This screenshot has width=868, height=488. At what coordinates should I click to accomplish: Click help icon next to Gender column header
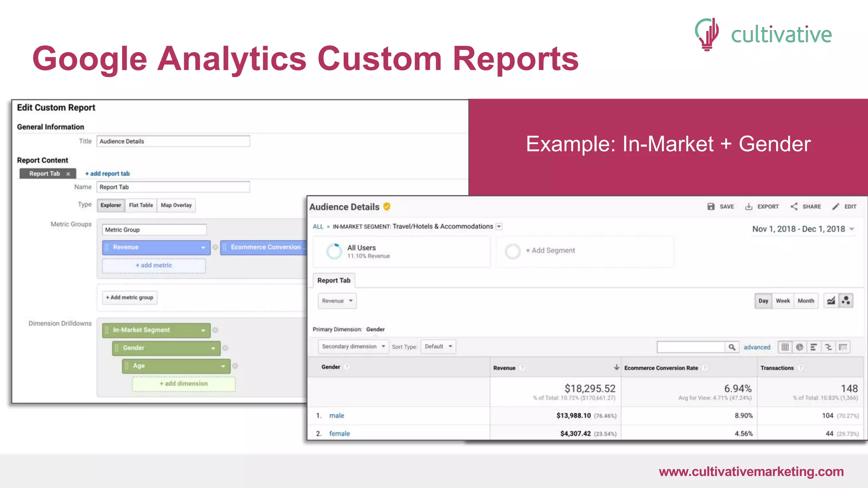(346, 367)
